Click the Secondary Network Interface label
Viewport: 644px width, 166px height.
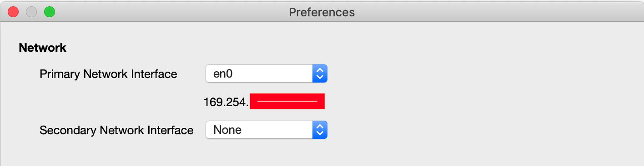click(x=116, y=130)
